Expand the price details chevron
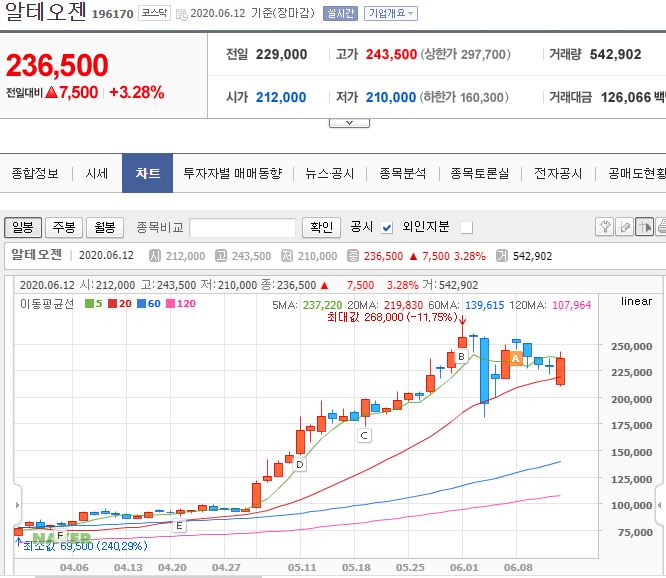 349,123
